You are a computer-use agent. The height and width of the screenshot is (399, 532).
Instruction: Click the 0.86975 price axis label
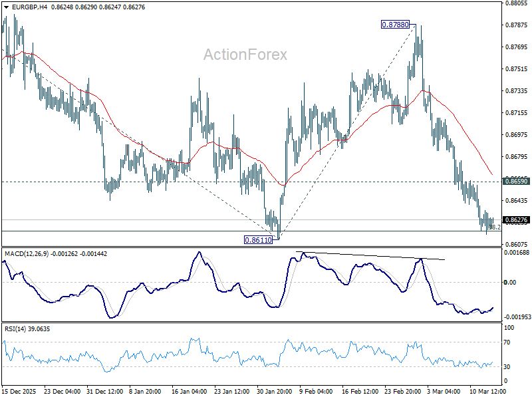pos(517,135)
